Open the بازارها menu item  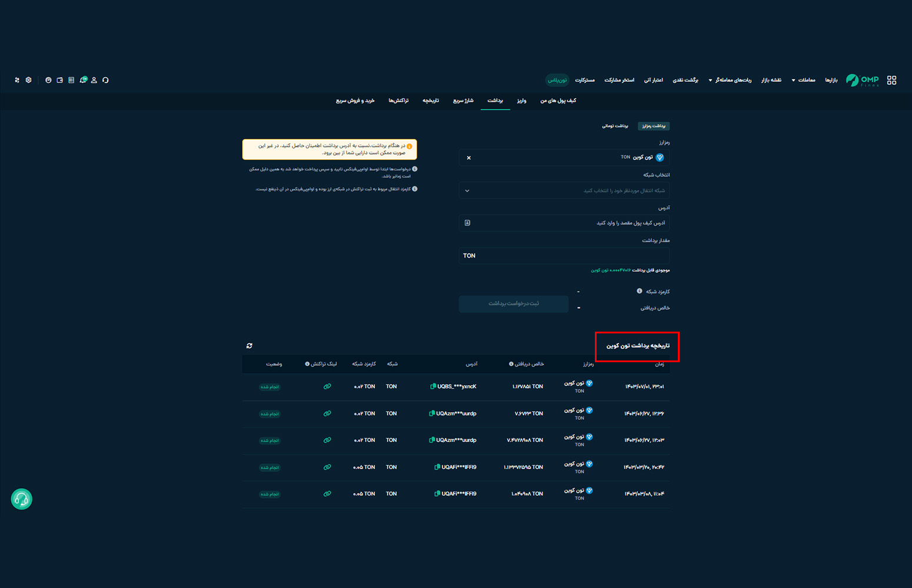click(x=831, y=80)
